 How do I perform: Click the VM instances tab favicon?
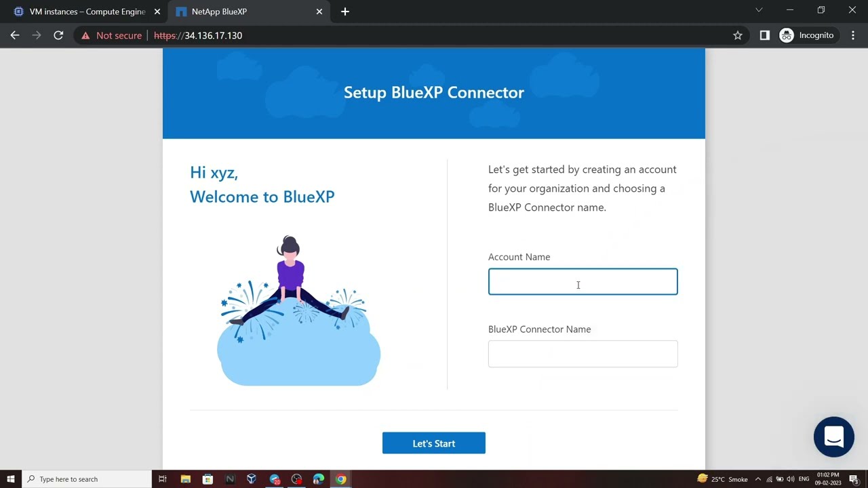(x=18, y=12)
